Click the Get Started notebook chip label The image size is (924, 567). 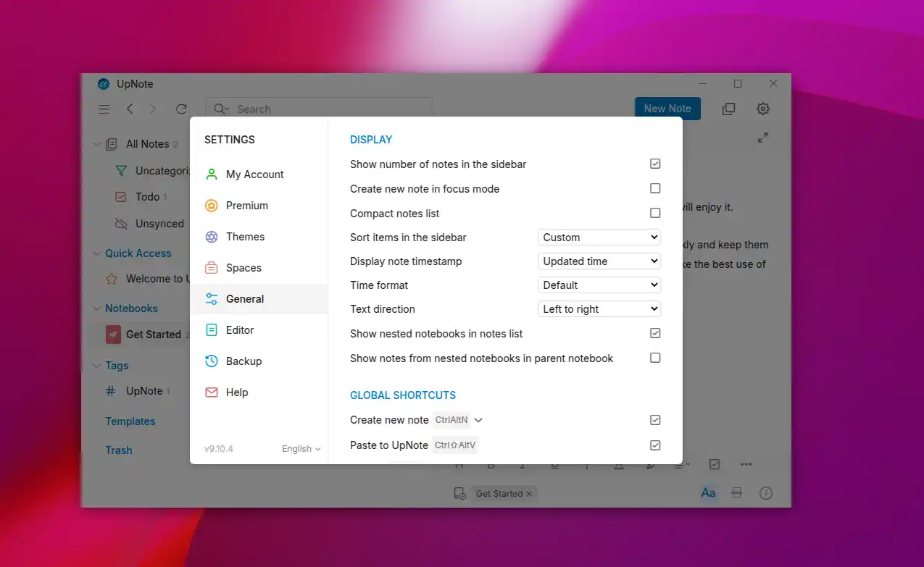[x=499, y=494]
